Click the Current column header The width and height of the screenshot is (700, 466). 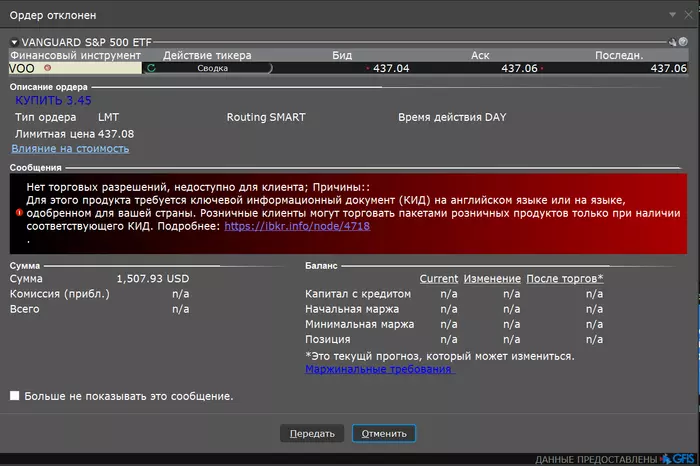pyautogui.click(x=438, y=279)
